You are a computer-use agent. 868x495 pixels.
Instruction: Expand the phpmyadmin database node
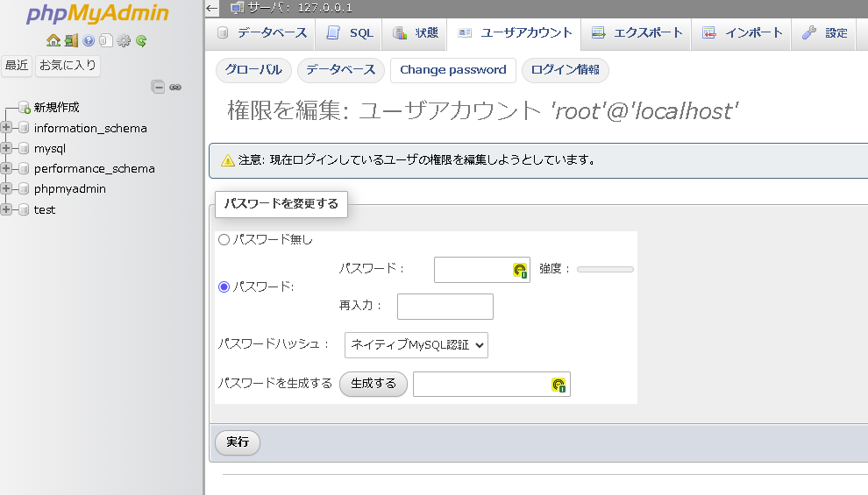6,188
